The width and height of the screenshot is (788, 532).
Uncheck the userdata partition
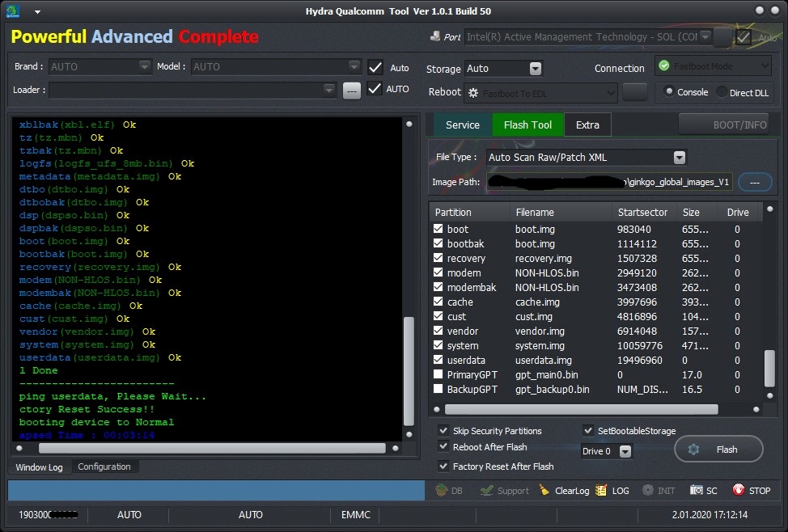438,360
